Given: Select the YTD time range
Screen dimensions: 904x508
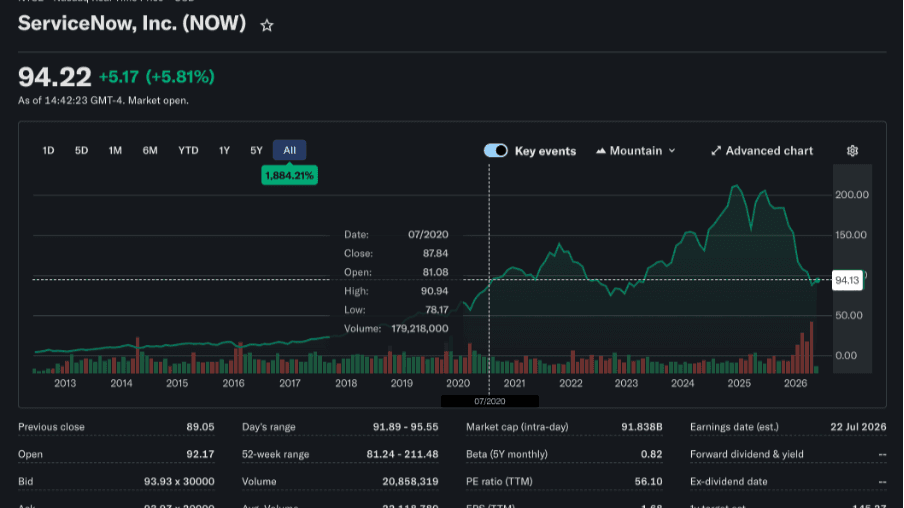Looking at the screenshot, I should coord(188,150).
